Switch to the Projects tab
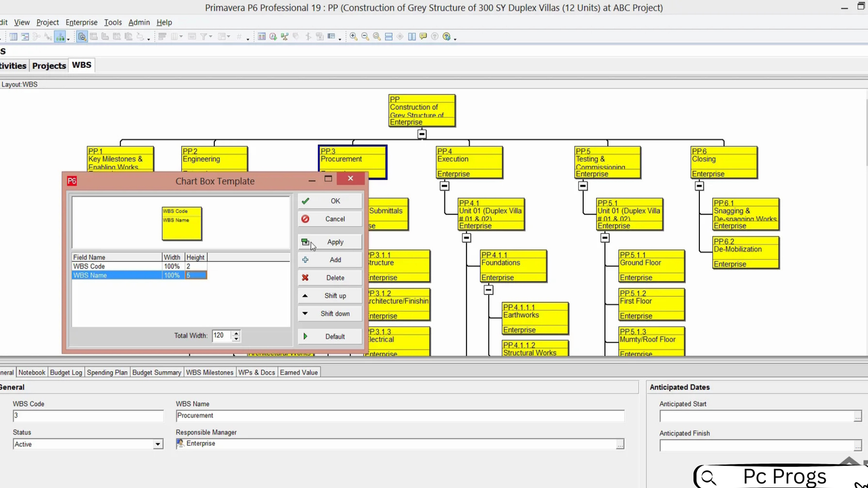The width and height of the screenshot is (868, 488). click(49, 66)
